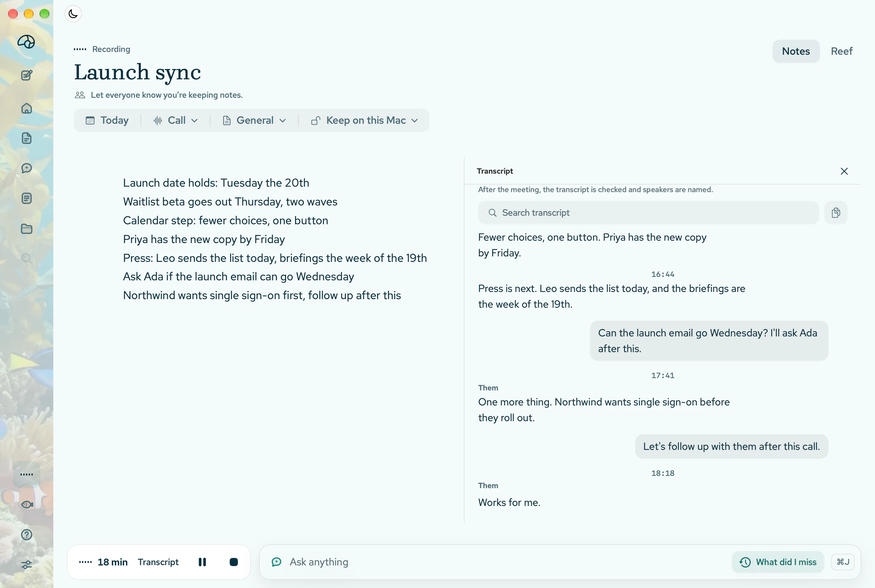Click "Let everyone know you're keeping notes" link
The image size is (875, 588).
[167, 95]
